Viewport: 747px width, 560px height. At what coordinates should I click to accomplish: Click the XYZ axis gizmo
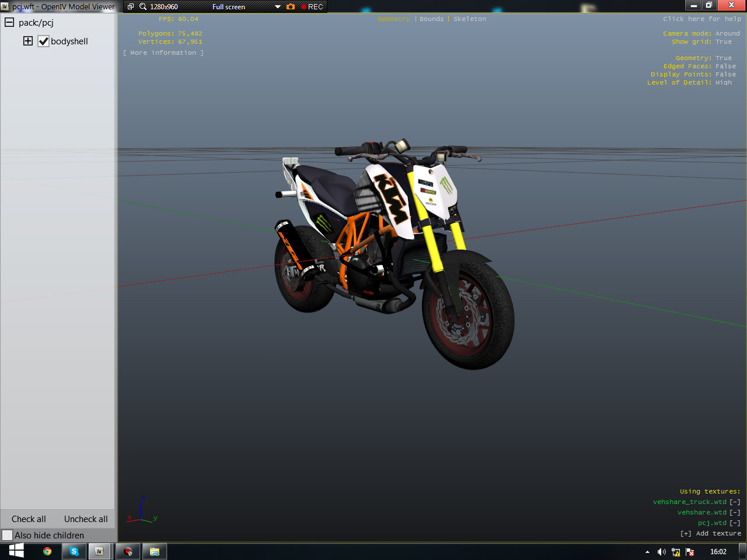[142, 509]
